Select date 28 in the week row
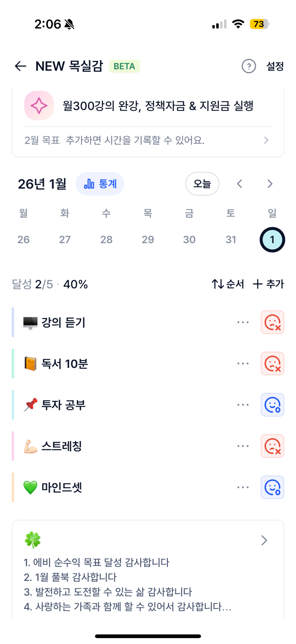 tap(106, 239)
